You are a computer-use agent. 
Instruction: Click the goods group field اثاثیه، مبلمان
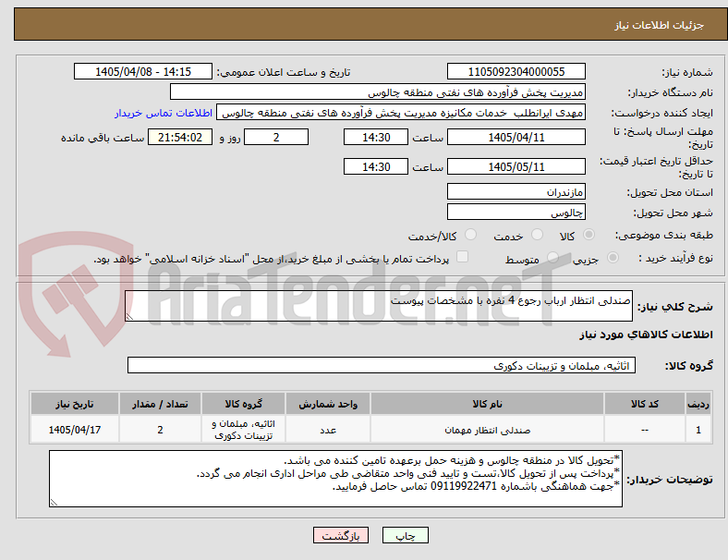pos(382,365)
